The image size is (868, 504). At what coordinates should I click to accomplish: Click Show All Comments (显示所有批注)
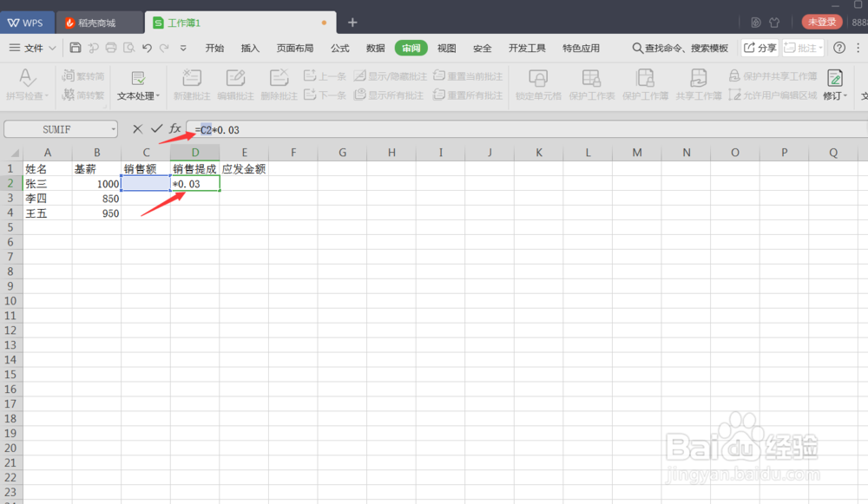(389, 95)
